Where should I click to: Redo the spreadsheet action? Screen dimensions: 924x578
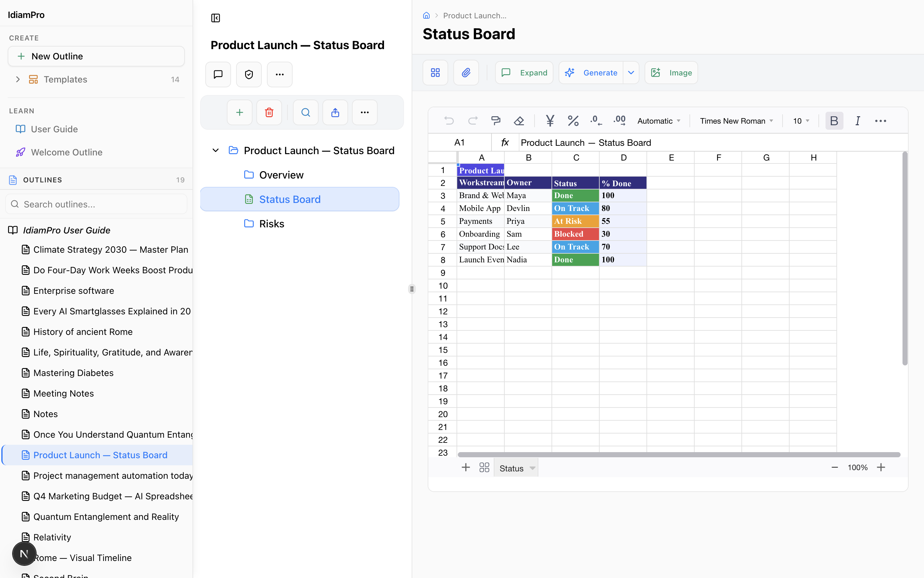point(473,121)
